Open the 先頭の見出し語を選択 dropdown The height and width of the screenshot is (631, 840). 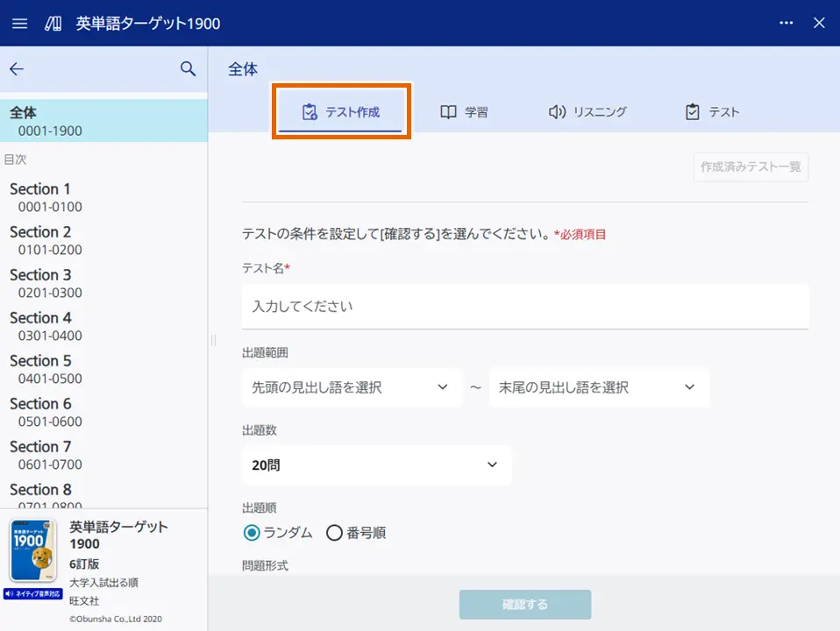352,387
